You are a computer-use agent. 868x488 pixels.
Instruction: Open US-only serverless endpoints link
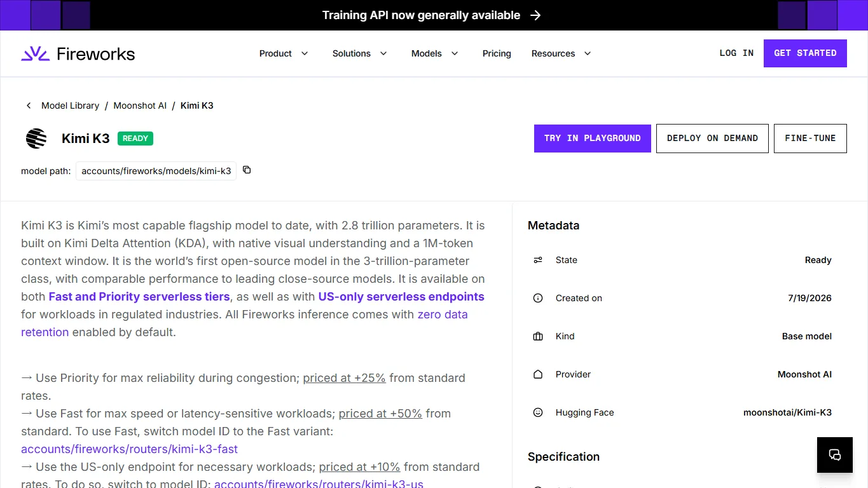(x=401, y=297)
